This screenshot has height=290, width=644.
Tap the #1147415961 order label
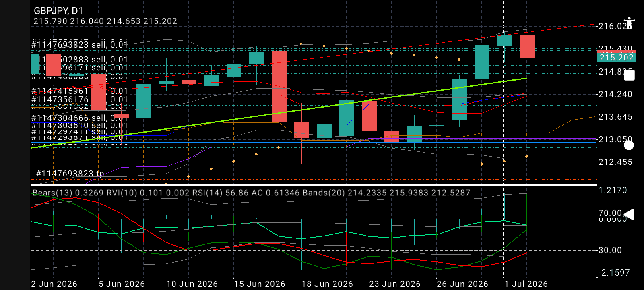pos(80,91)
